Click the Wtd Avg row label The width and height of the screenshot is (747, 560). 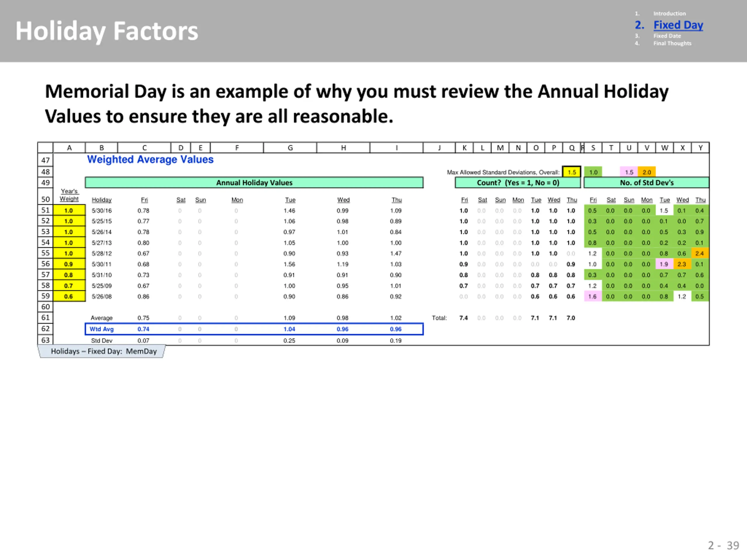coord(102,329)
